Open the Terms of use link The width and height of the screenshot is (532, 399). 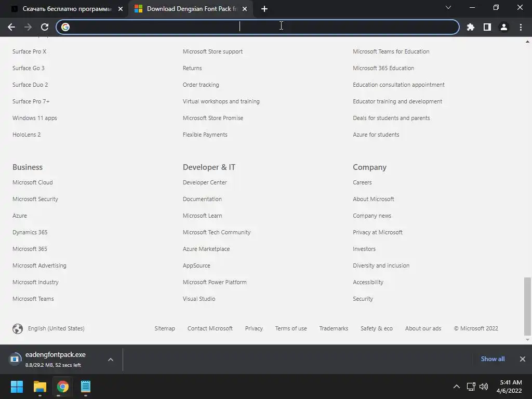pyautogui.click(x=291, y=328)
